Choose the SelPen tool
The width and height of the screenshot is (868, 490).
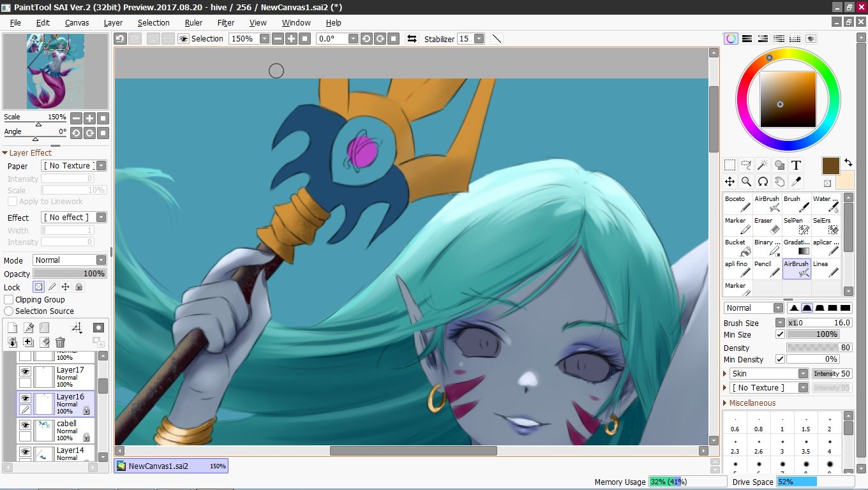click(x=796, y=226)
